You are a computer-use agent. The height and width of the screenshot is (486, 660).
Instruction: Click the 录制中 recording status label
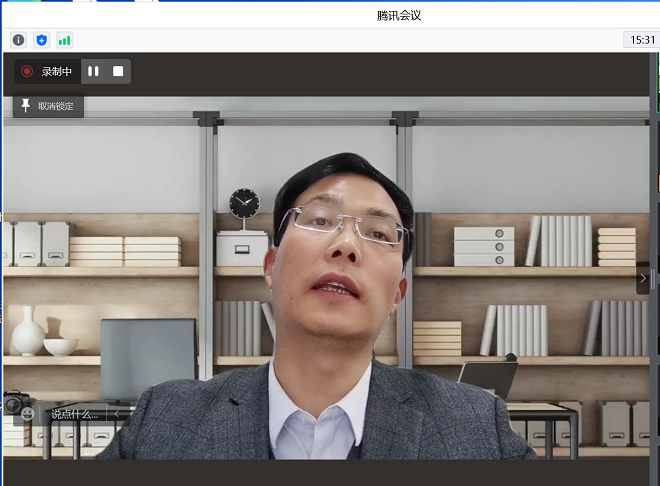tap(56, 71)
